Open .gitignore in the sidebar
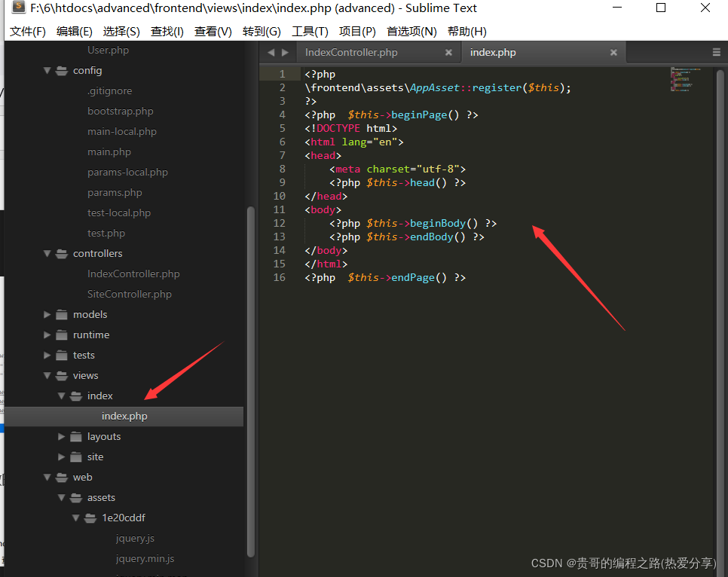Image resolution: width=728 pixels, height=577 pixels. [x=109, y=91]
